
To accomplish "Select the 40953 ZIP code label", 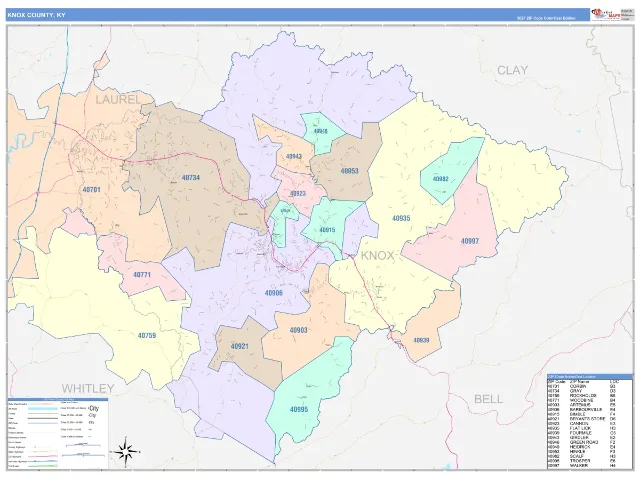I will (x=349, y=171).
